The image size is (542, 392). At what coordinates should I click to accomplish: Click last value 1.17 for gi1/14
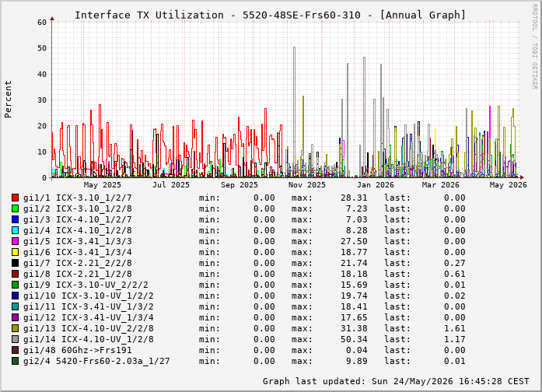coord(455,339)
